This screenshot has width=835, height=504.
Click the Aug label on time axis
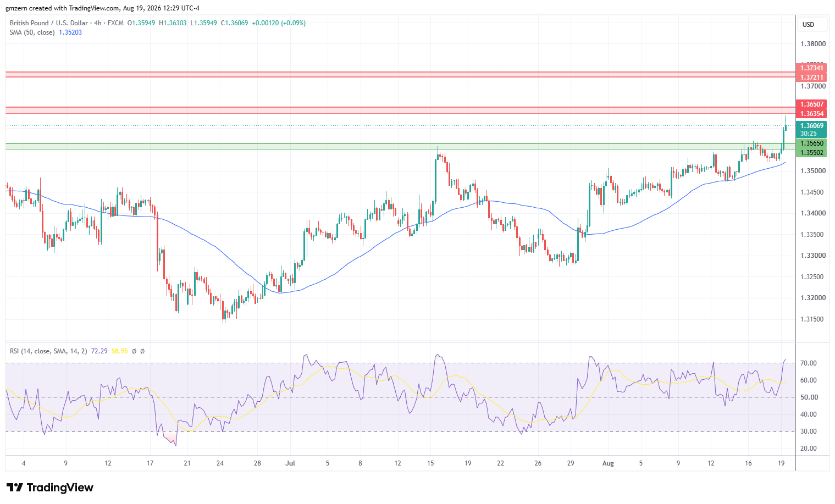pos(608,463)
